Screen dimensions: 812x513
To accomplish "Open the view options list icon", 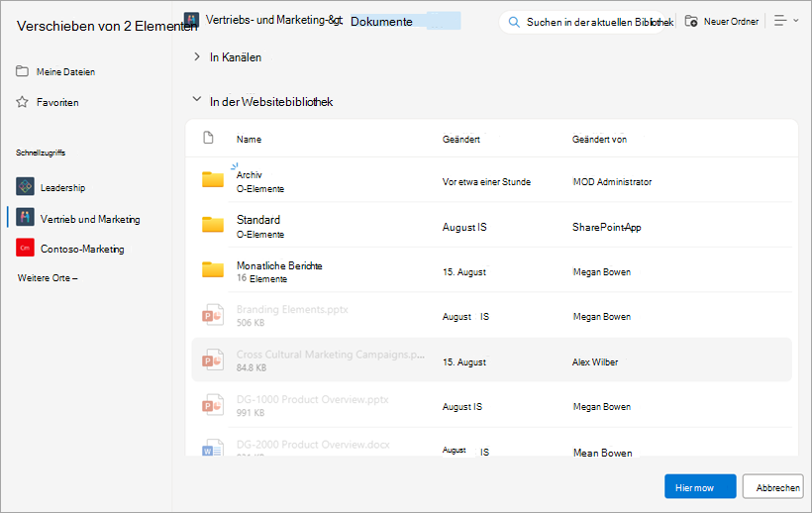I will tap(780, 21).
